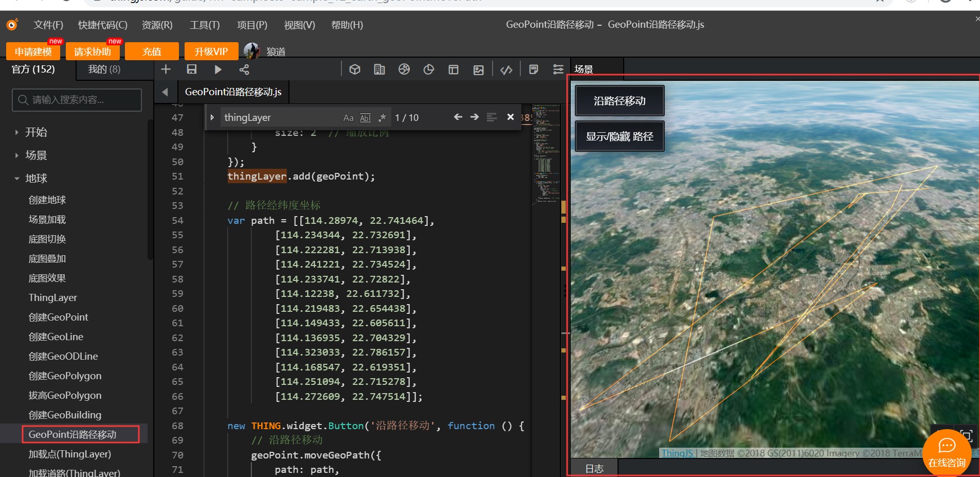Screen dimensions: 980x477
Task: Save the script with floppy disk icon
Action: [x=192, y=69]
